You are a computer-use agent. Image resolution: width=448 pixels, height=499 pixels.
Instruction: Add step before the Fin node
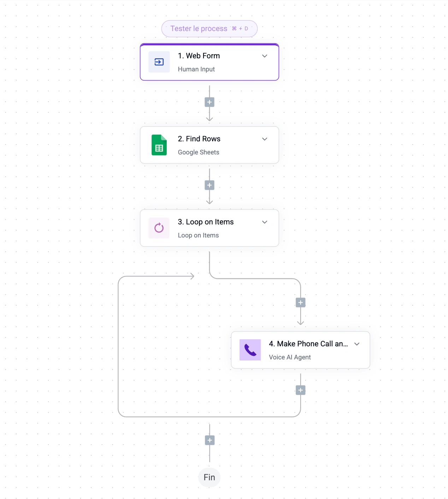[x=210, y=440]
